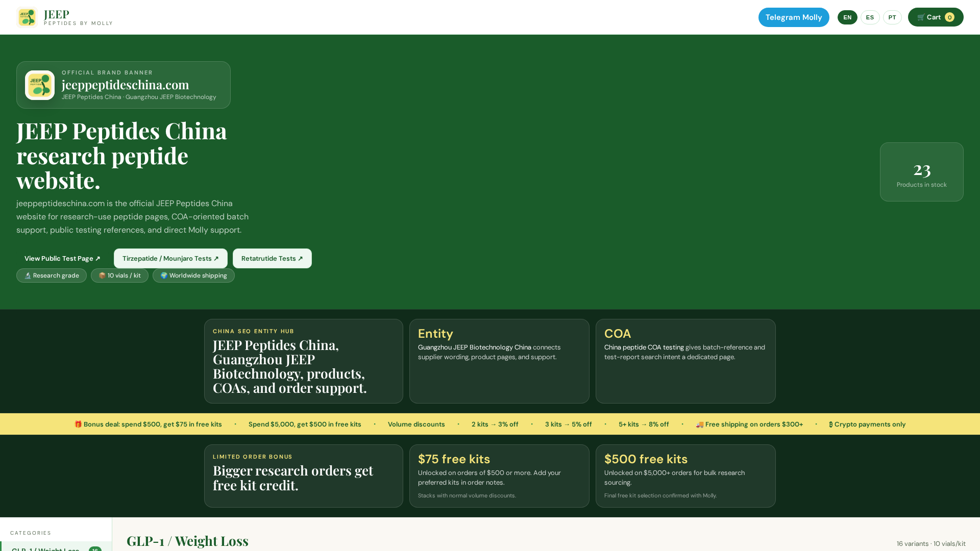Image resolution: width=980 pixels, height=551 pixels.
Task: Click the JEEP logo icon in header
Action: pos(27,17)
